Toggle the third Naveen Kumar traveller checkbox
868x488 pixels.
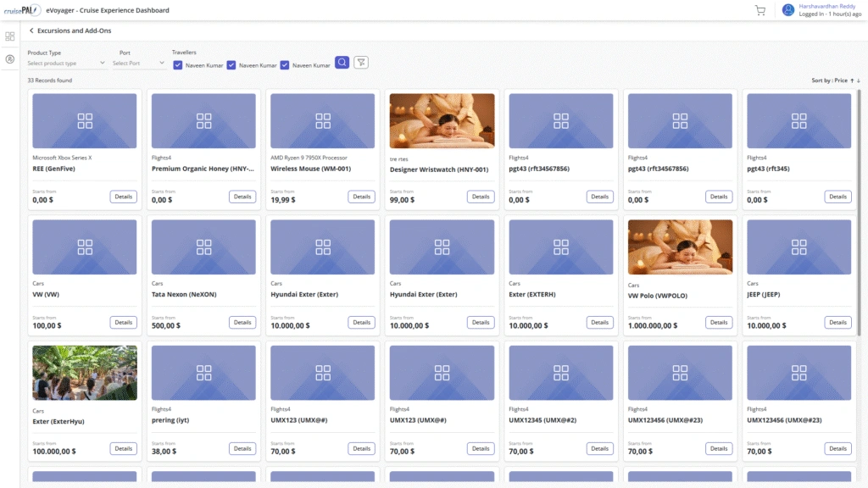point(285,65)
